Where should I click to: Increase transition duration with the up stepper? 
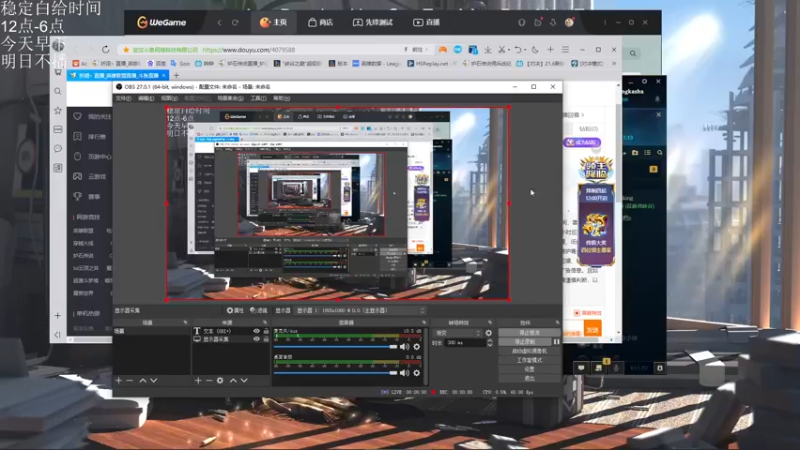(490, 341)
